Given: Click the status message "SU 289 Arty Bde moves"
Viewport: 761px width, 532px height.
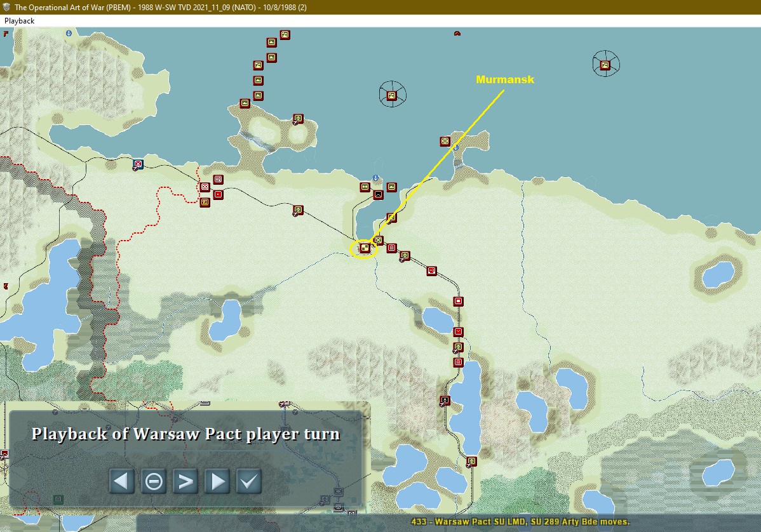Looking at the screenshot, I should [x=581, y=522].
